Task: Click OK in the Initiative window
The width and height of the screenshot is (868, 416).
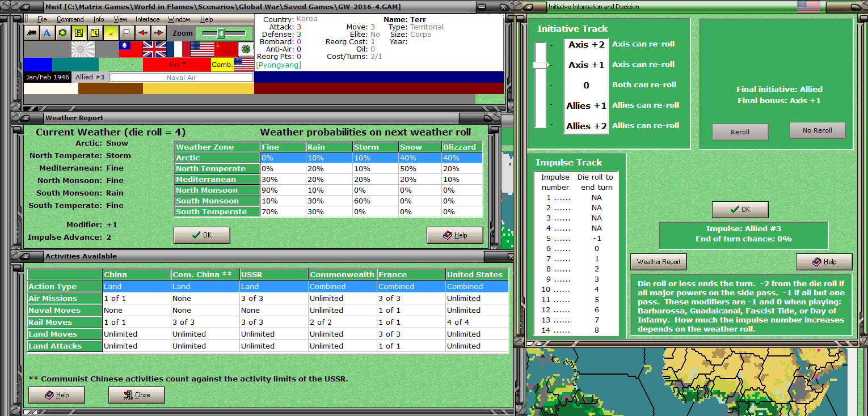Action: click(x=740, y=210)
